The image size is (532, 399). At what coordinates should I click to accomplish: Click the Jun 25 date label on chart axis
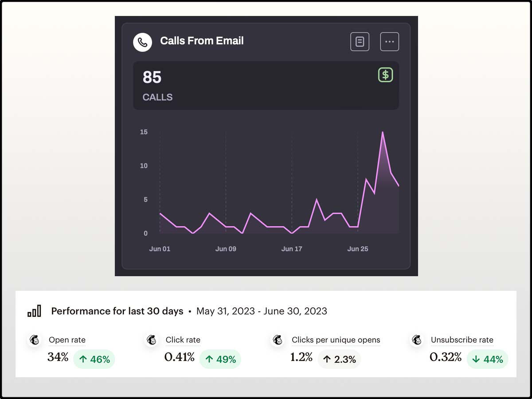pyautogui.click(x=357, y=249)
